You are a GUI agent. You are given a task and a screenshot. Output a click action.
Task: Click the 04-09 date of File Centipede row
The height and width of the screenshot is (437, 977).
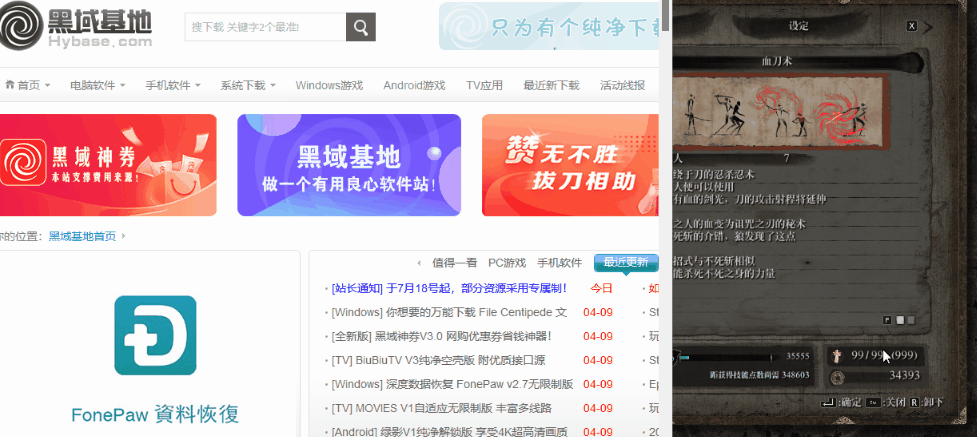click(x=598, y=312)
